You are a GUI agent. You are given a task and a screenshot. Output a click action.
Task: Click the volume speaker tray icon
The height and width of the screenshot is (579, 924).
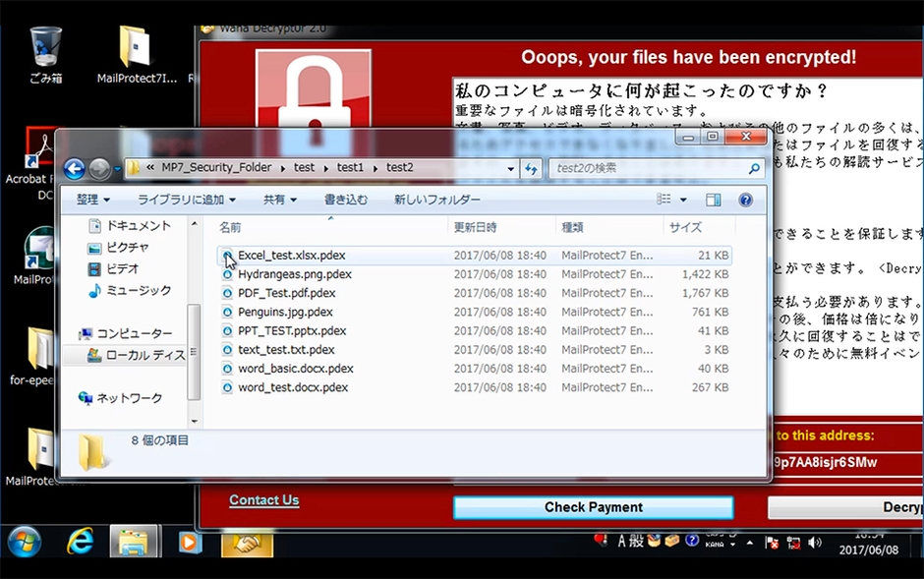815,543
